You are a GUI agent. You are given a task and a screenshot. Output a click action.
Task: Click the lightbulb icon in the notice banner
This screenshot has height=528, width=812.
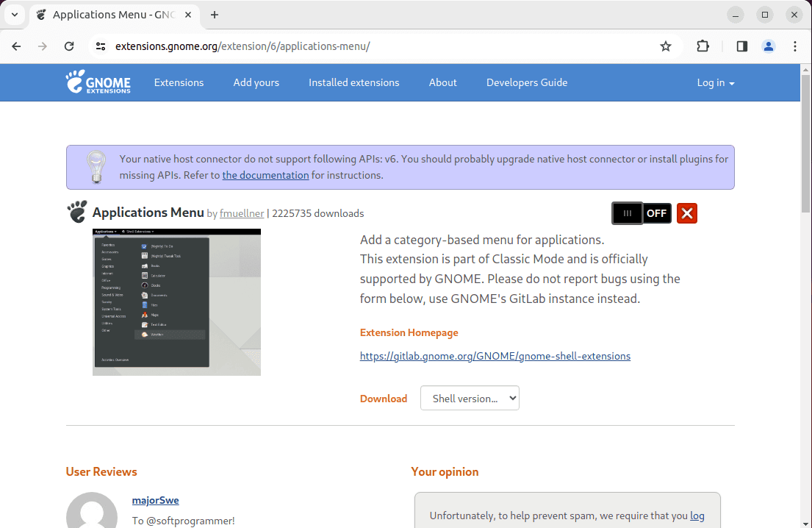coord(96,166)
